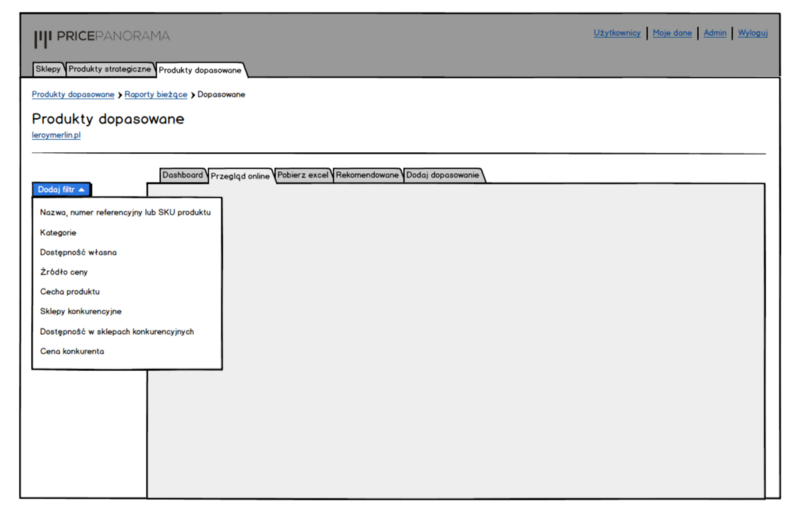Open the Użytkownicy link
Screen dimensions: 800x512
pos(617,33)
